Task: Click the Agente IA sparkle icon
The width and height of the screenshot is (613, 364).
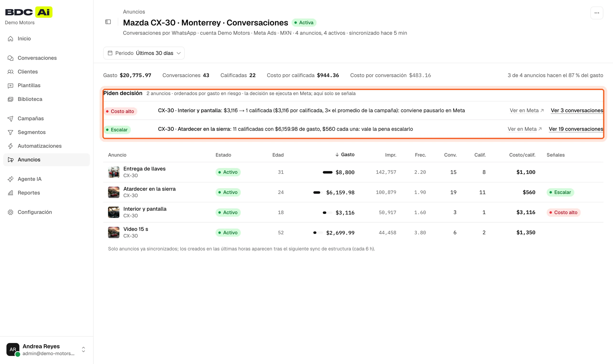Action: (x=10, y=179)
